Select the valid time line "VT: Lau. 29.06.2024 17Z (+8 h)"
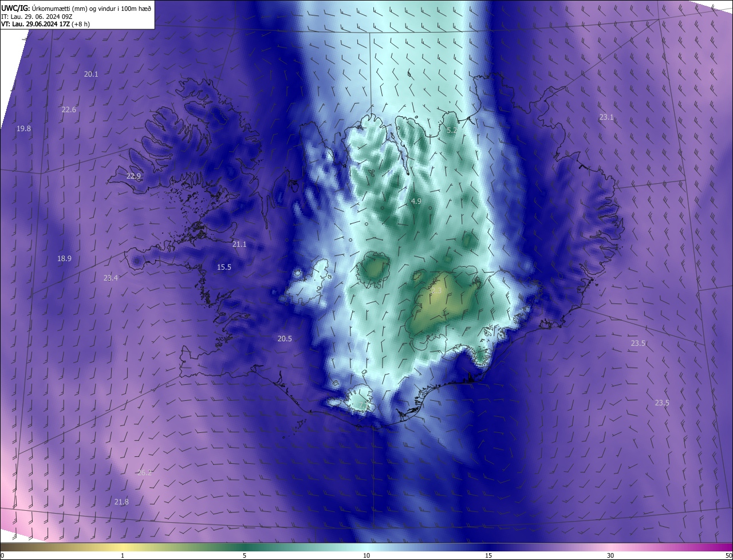The height and width of the screenshot is (560, 733). click(45, 24)
